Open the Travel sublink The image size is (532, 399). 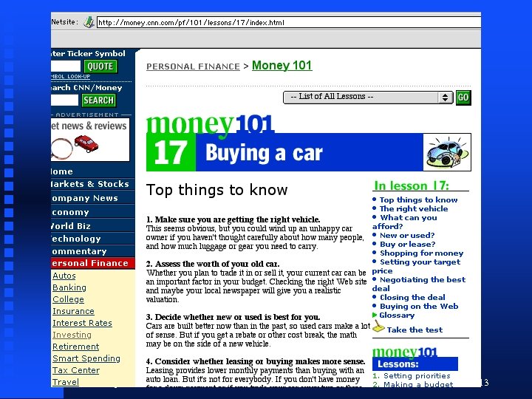point(66,382)
